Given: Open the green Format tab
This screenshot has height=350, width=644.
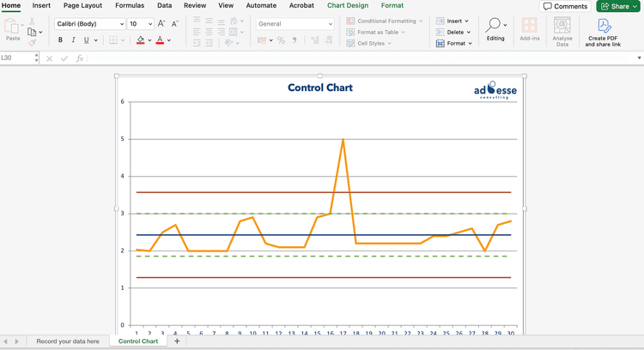Looking at the screenshot, I should coord(392,6).
